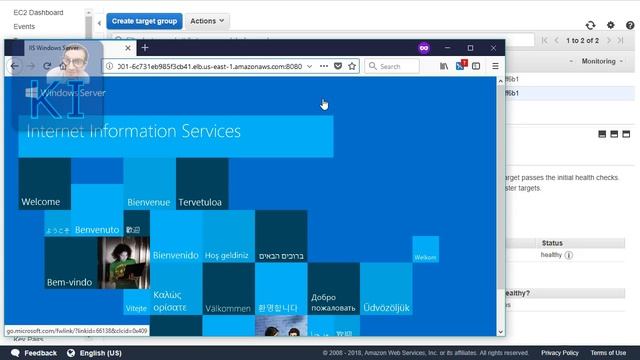Open the Terms of Use link

(x=608, y=353)
